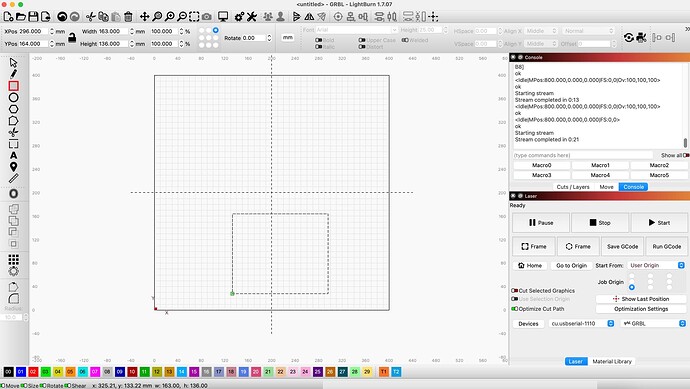Screen dimensions: 690x389
Task: Create a new project file
Action: (8, 17)
